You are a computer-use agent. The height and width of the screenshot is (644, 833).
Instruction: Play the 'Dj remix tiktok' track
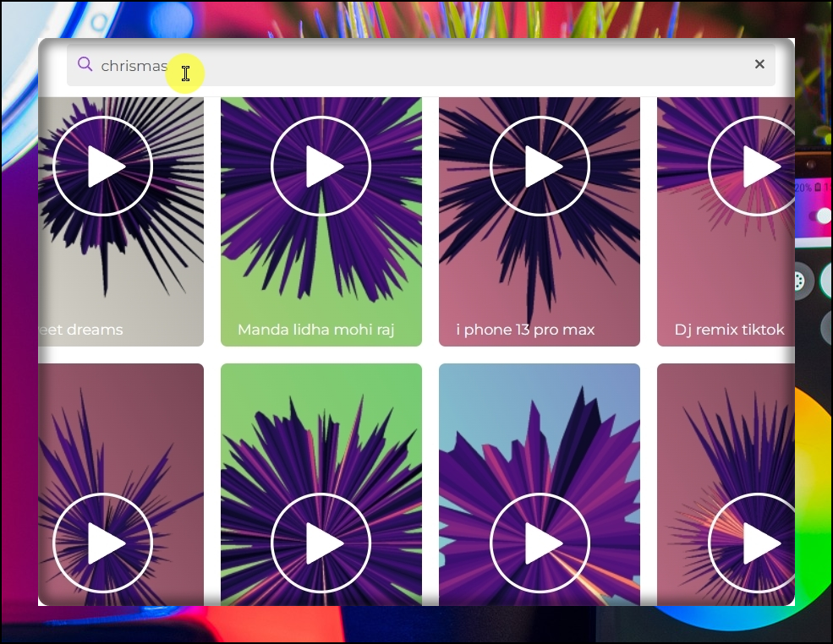coord(753,166)
